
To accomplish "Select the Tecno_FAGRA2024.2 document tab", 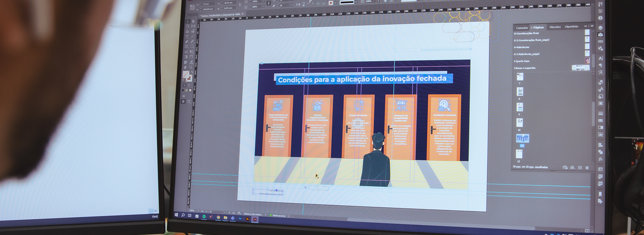I will (x=220, y=15).
